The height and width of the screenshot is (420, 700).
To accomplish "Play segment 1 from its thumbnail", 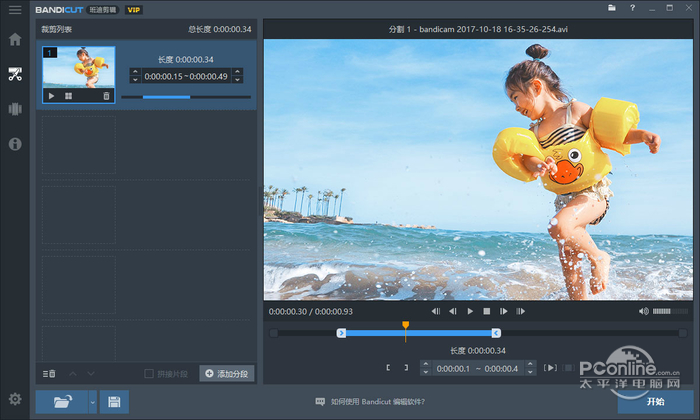I will (x=51, y=96).
